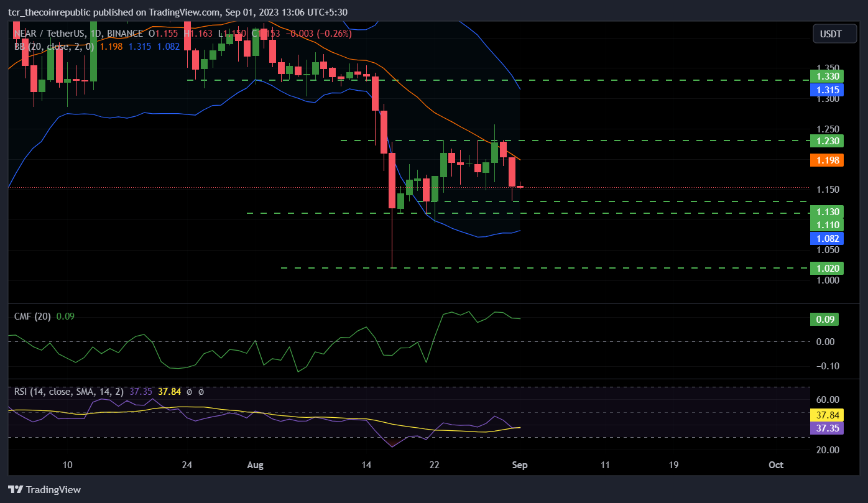The image size is (868, 503).
Task: Click the orange 1.198 price axis label
Action: point(826,160)
